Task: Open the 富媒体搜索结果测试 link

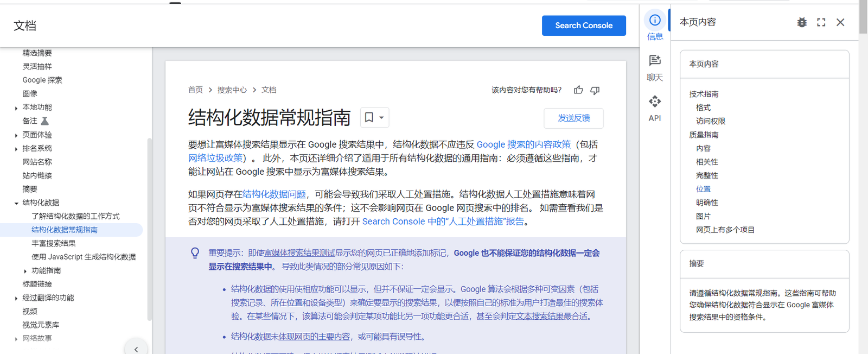Action: pyautogui.click(x=299, y=253)
